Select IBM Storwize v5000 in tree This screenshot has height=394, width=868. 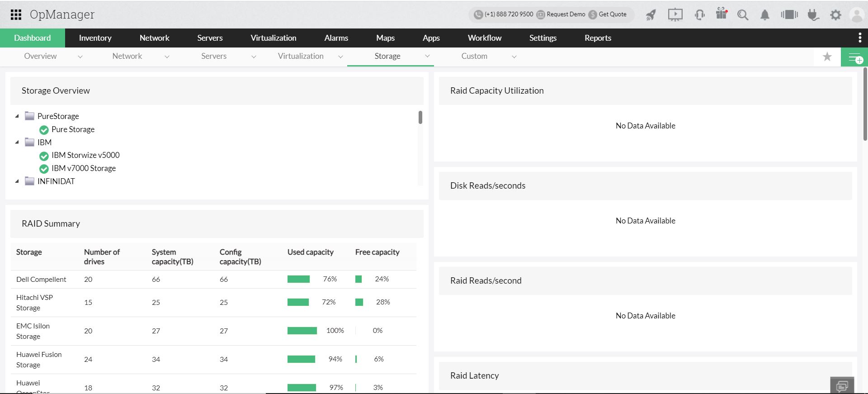pyautogui.click(x=85, y=155)
